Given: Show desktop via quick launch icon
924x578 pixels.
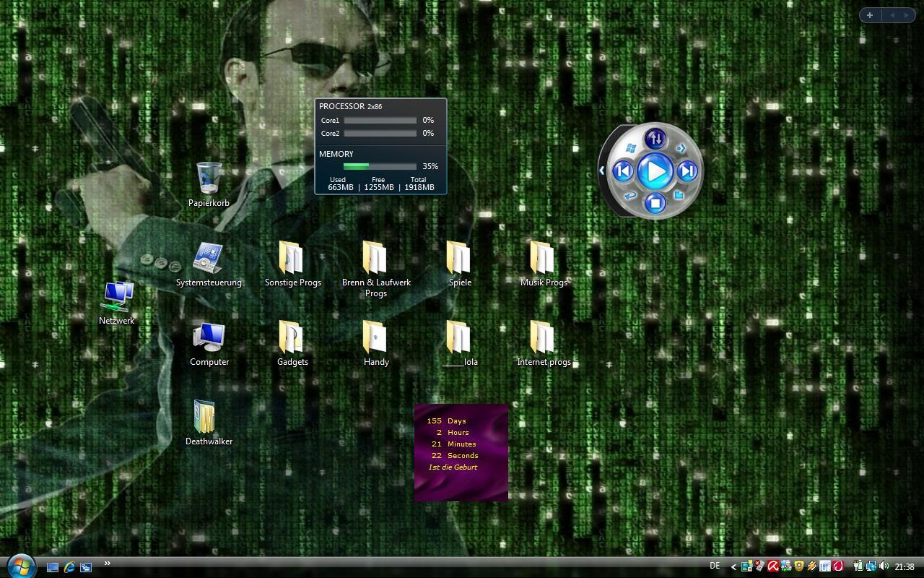Looking at the screenshot, I should (53, 567).
